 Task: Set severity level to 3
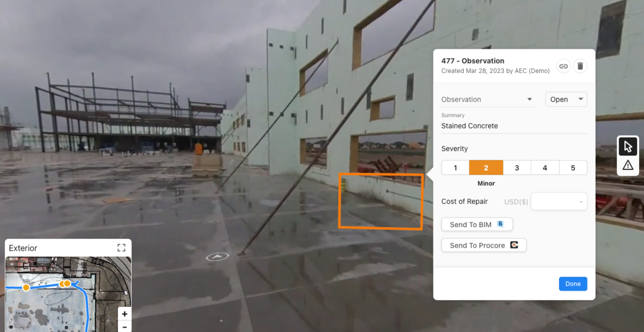tap(517, 168)
